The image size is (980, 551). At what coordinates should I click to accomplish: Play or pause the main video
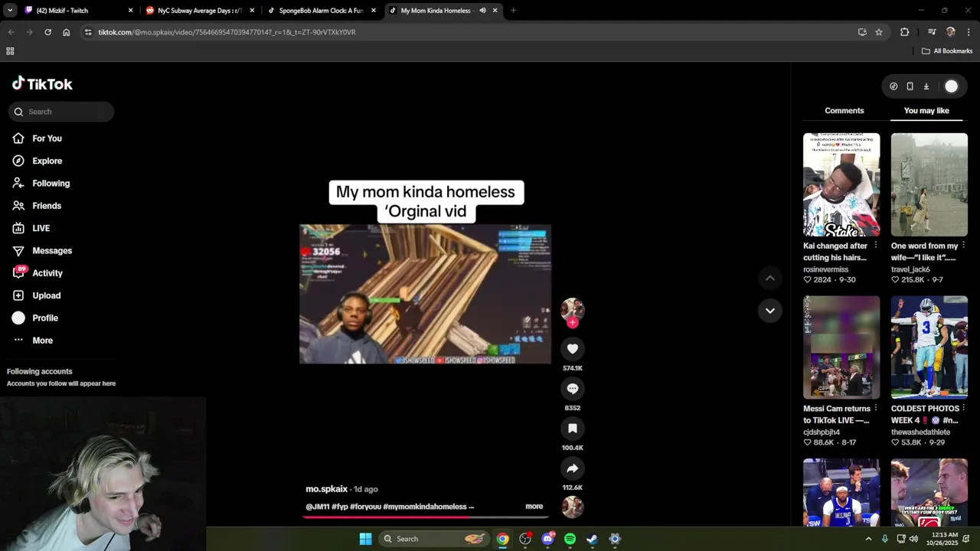pos(425,294)
